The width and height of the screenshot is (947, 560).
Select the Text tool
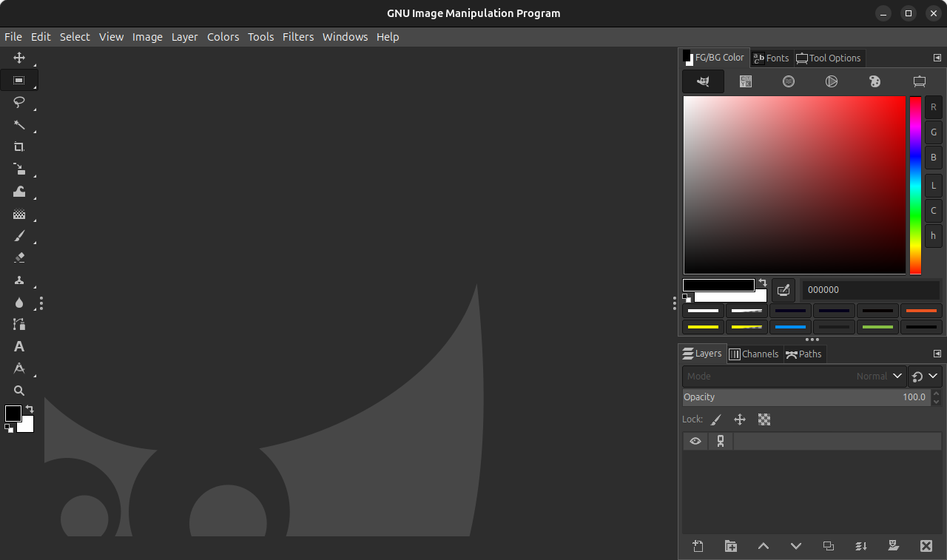click(18, 346)
